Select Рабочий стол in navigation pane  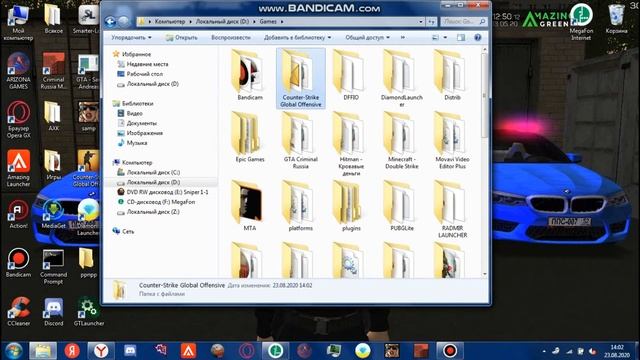tap(140, 74)
